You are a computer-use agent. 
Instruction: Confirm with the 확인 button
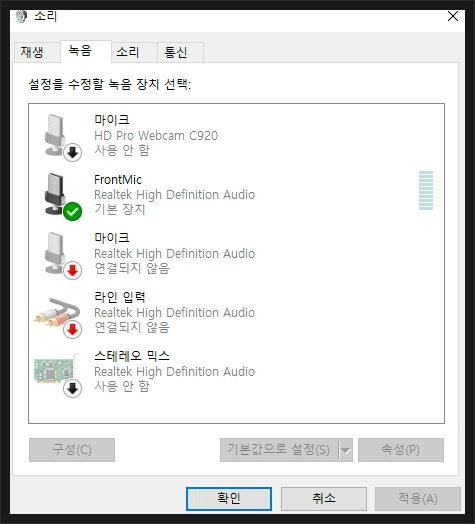(229, 499)
